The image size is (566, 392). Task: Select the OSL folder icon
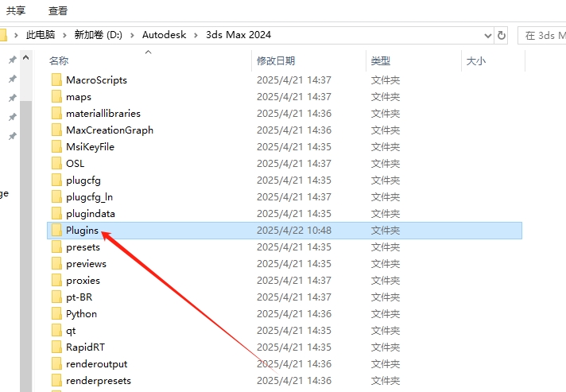pos(56,163)
